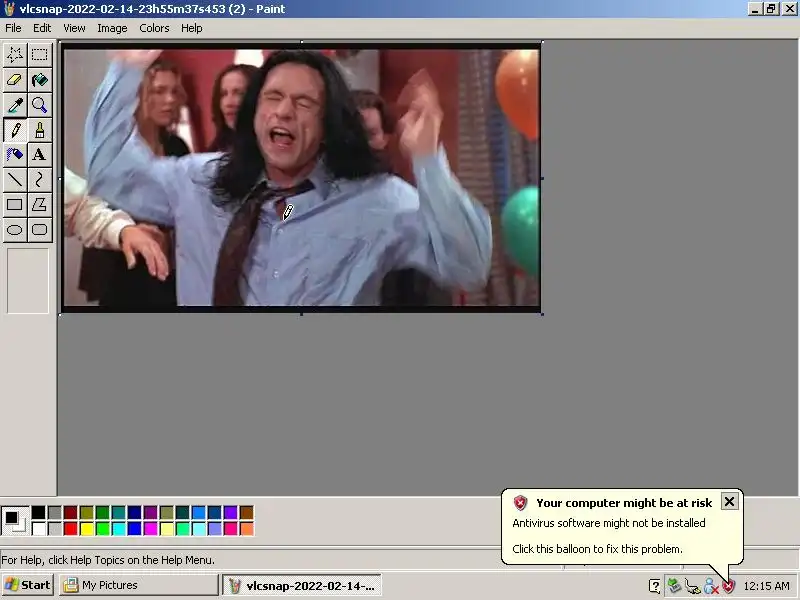Screen dimensions: 800x600
Task: Pick the bright red color swatch
Action: [70, 529]
